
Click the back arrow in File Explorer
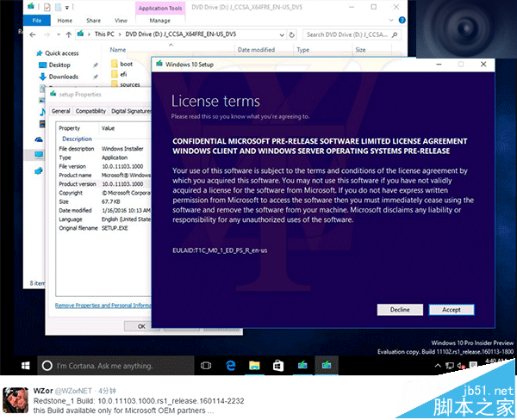click(32, 34)
